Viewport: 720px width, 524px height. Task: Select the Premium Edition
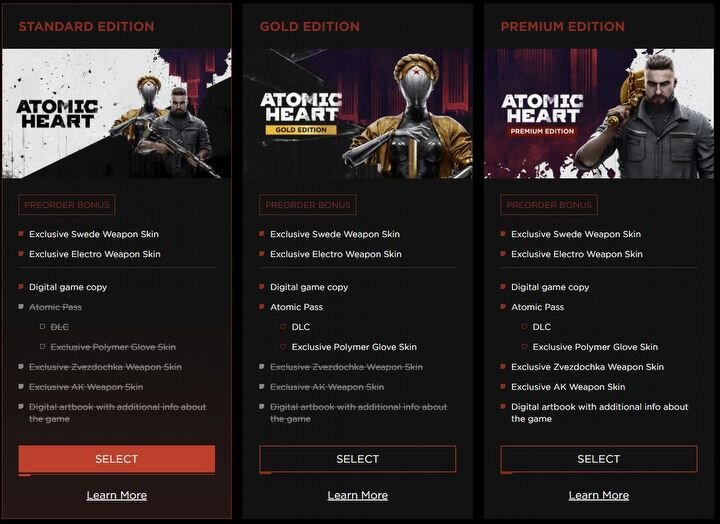pos(599,459)
